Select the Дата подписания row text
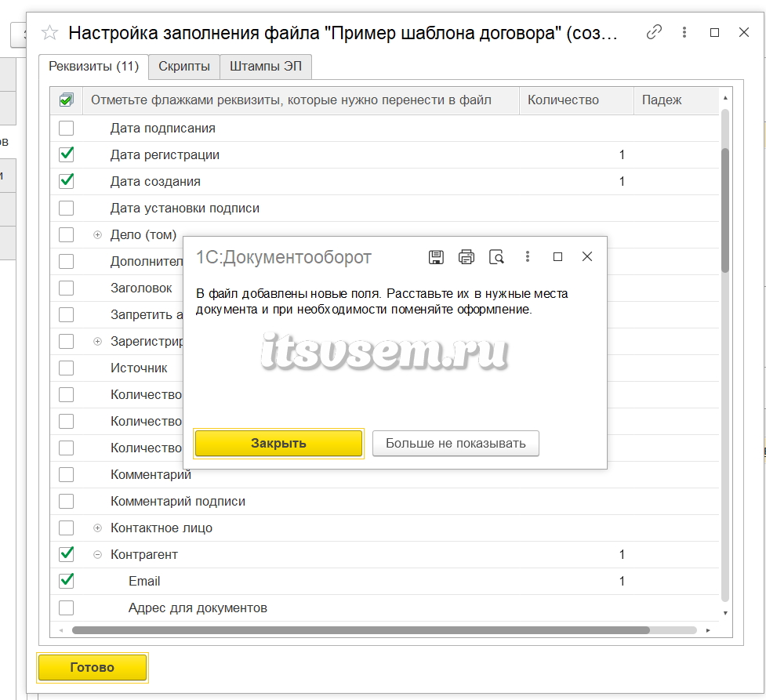This screenshot has width=766, height=700. [162, 129]
